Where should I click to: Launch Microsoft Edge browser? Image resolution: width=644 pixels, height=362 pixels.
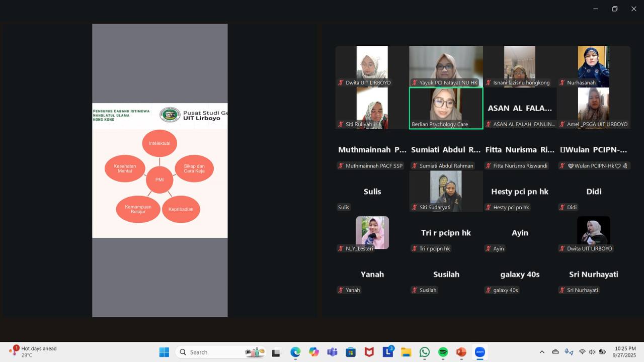(x=295, y=352)
